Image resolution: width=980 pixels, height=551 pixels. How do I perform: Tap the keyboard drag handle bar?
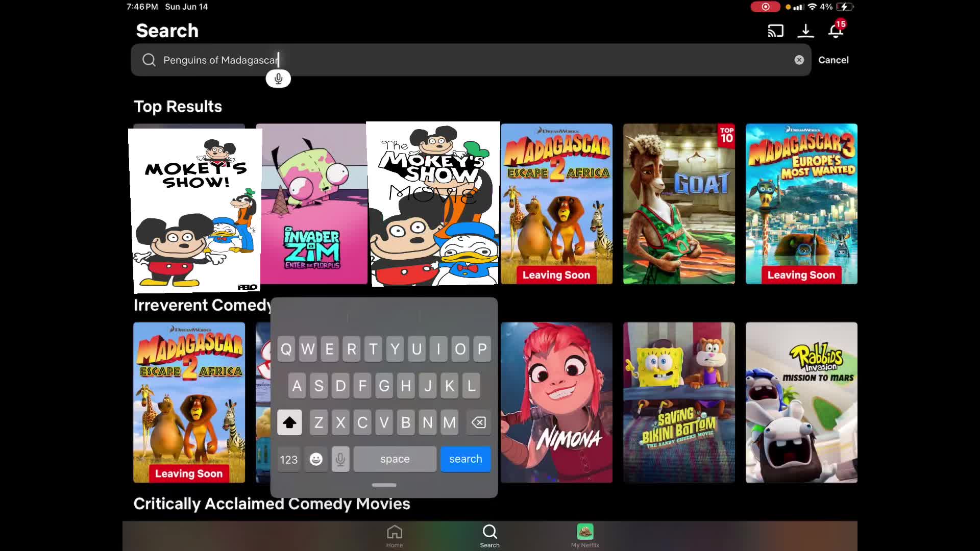point(384,485)
